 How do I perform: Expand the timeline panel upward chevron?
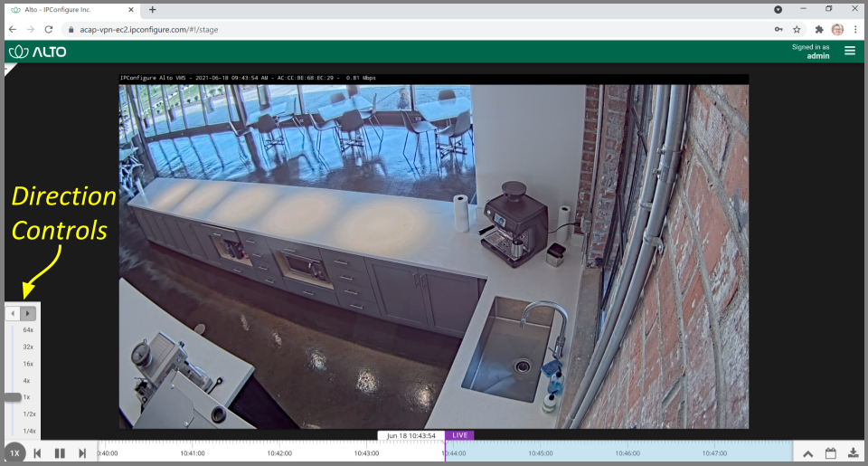(808, 454)
